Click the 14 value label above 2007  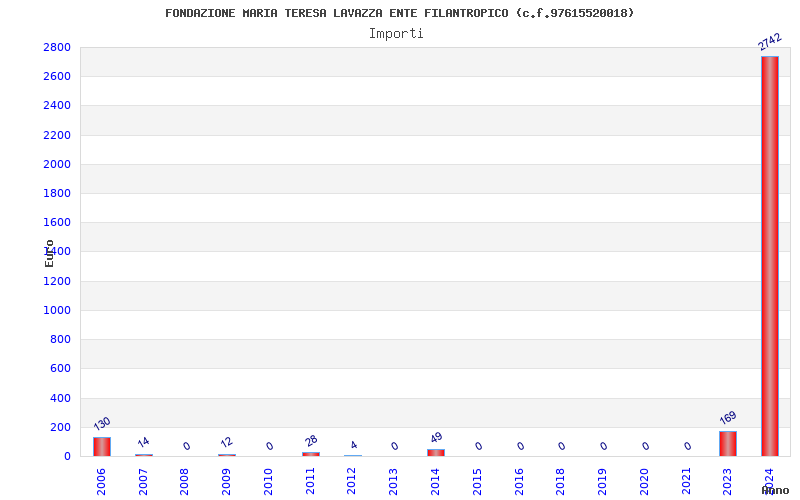tap(143, 442)
